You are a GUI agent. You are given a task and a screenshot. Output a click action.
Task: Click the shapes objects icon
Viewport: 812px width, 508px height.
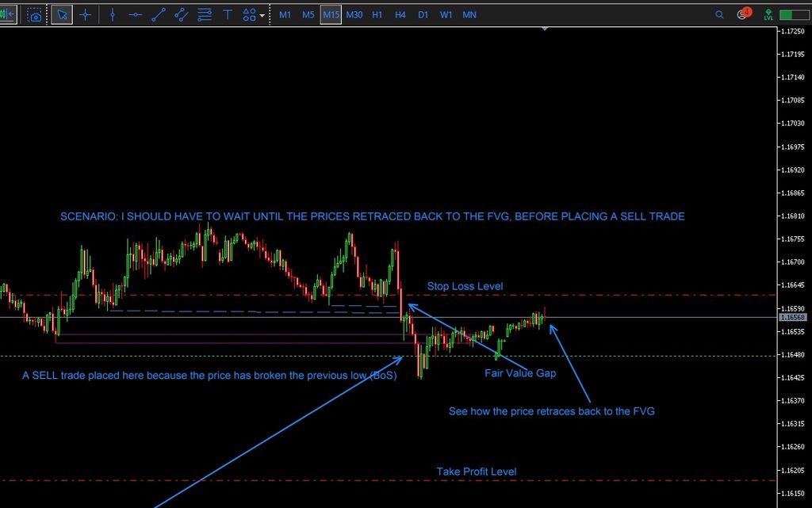[x=249, y=15]
